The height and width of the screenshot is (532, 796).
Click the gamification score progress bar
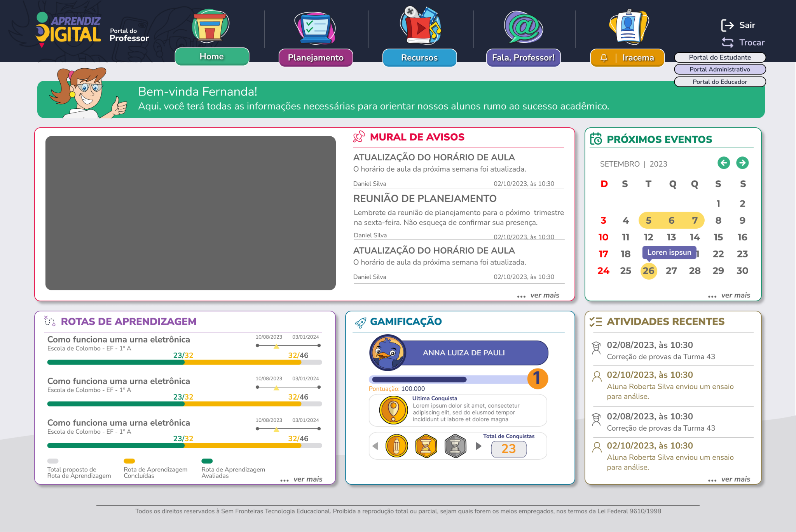[x=449, y=379]
